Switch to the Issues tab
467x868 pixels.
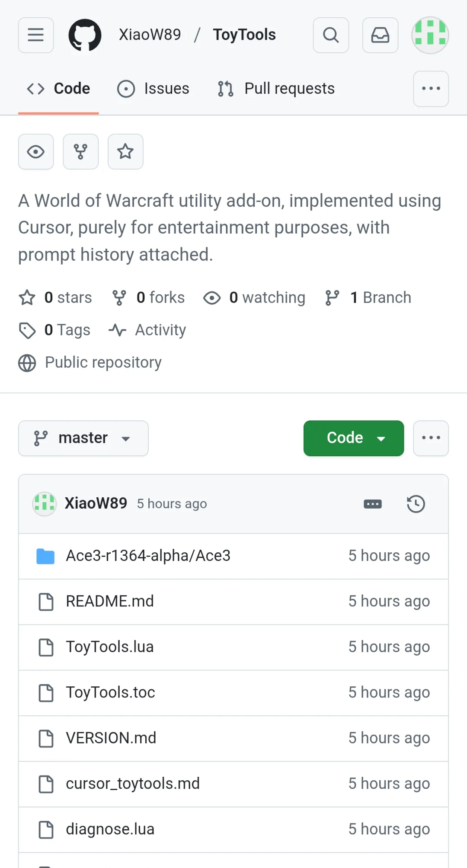(x=154, y=89)
